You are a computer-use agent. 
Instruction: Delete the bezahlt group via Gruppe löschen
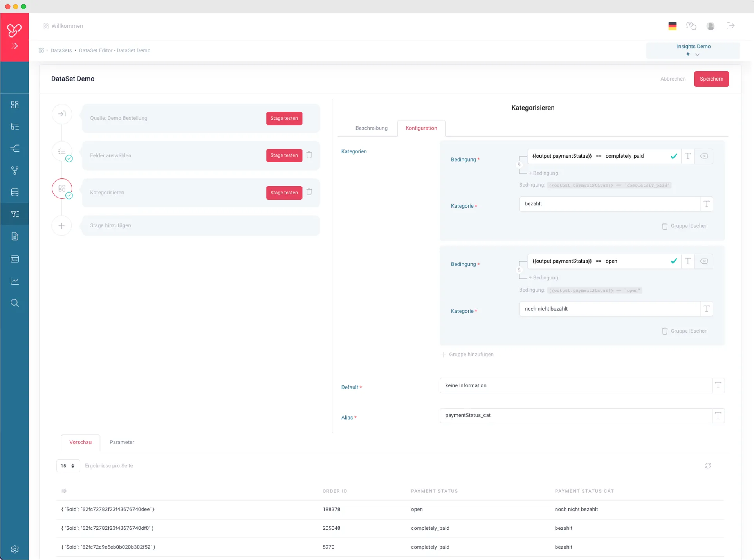[685, 226]
